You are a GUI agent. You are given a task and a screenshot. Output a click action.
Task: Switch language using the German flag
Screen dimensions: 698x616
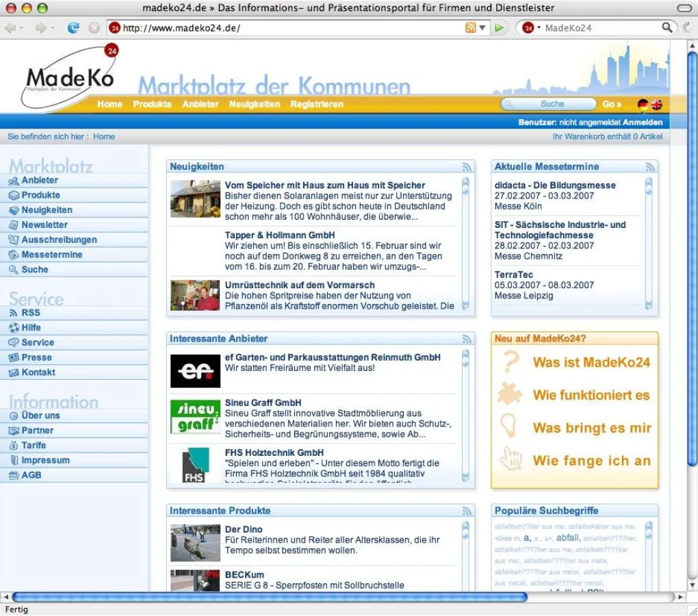pos(643,104)
